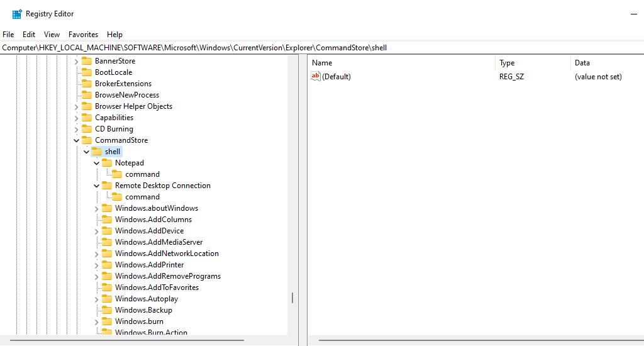Click Windows.AddToFavorites folder icon
The image size is (644, 346).
pyautogui.click(x=107, y=287)
